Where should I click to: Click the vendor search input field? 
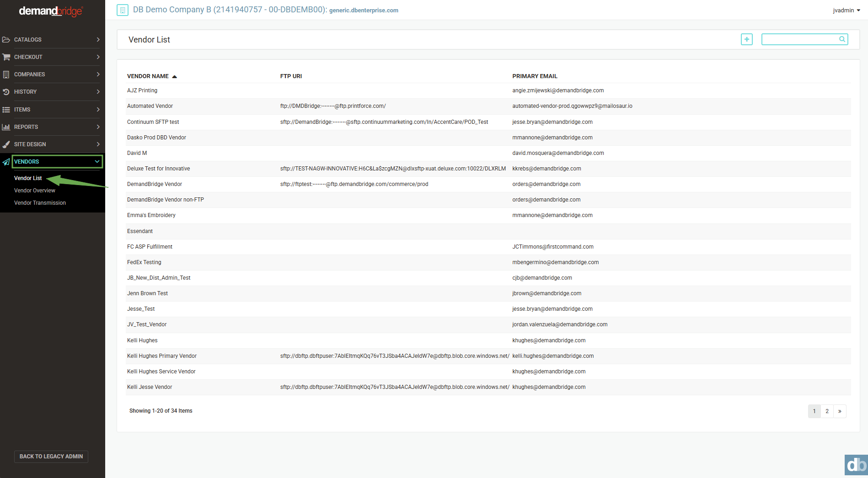point(804,39)
